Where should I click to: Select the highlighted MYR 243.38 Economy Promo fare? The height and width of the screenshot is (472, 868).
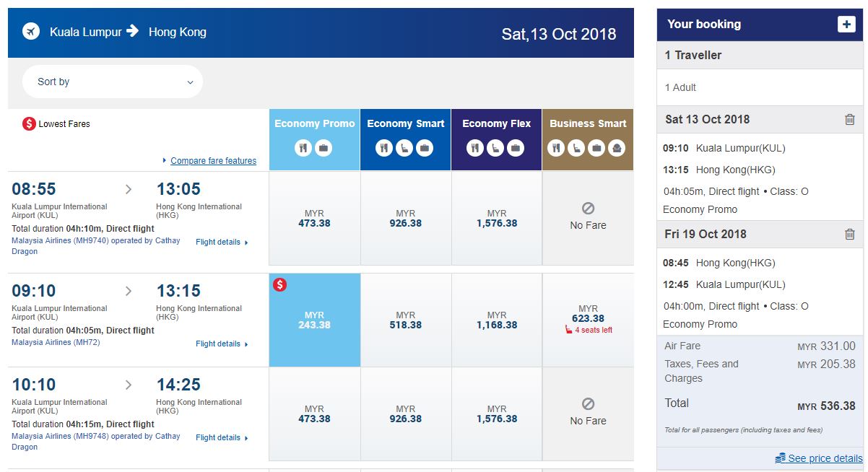(x=314, y=320)
